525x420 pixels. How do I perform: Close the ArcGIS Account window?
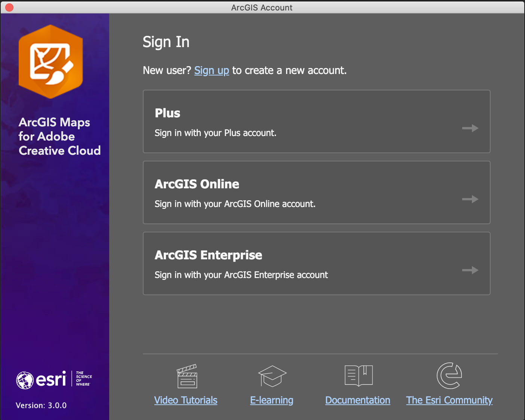tap(9, 7)
